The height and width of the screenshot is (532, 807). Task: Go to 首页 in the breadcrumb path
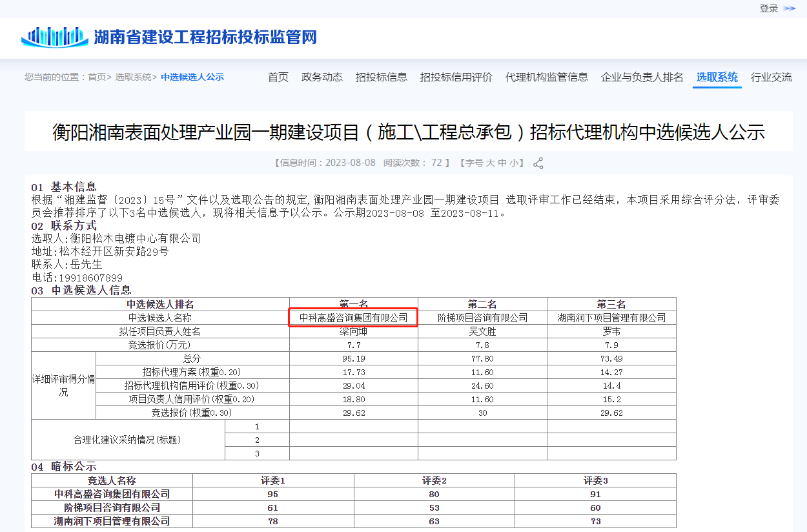97,77
